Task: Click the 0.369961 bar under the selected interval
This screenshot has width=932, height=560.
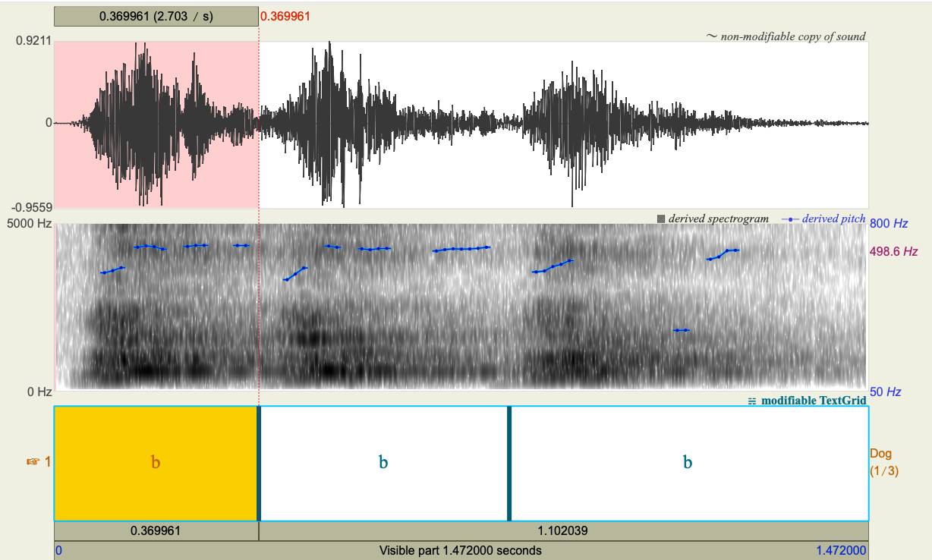Action: pyautogui.click(x=155, y=530)
